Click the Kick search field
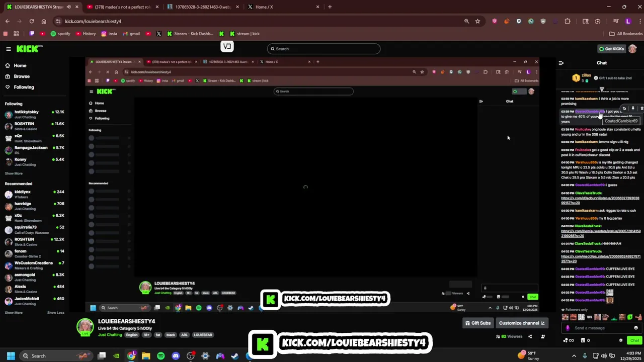The height and width of the screenshot is (362, 644). point(324,49)
